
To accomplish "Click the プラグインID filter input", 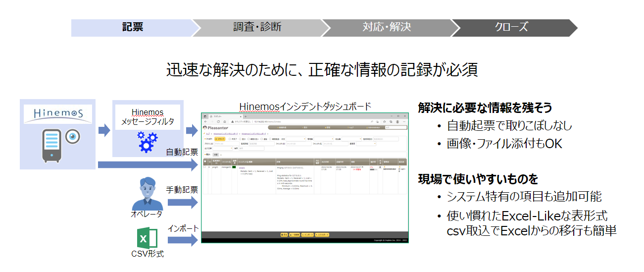I will click(x=227, y=144).
